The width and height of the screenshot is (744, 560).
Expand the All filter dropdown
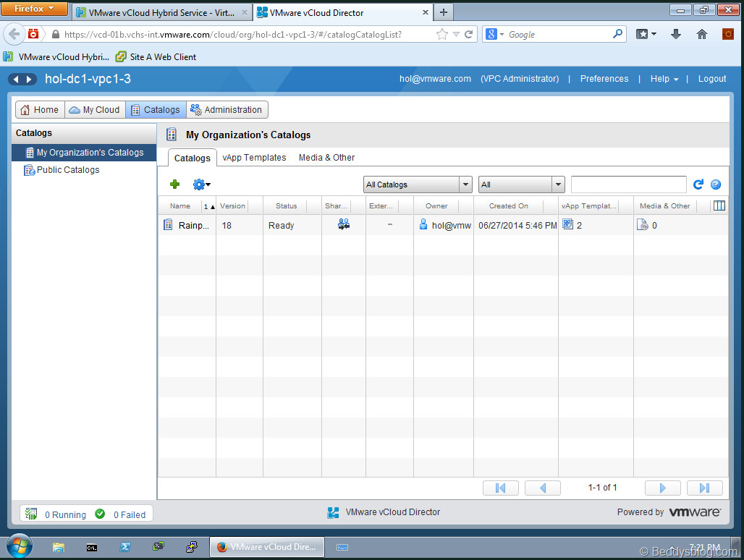click(559, 184)
